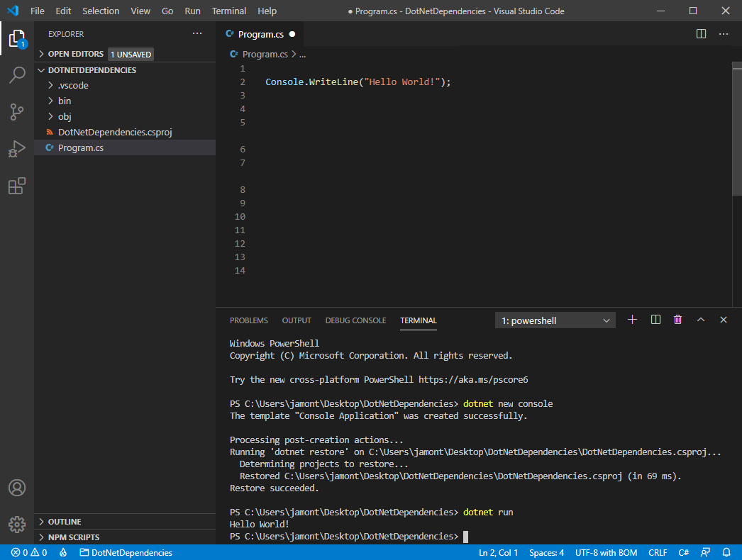
Task: Select the Run and Debug icon
Action: [x=17, y=149]
